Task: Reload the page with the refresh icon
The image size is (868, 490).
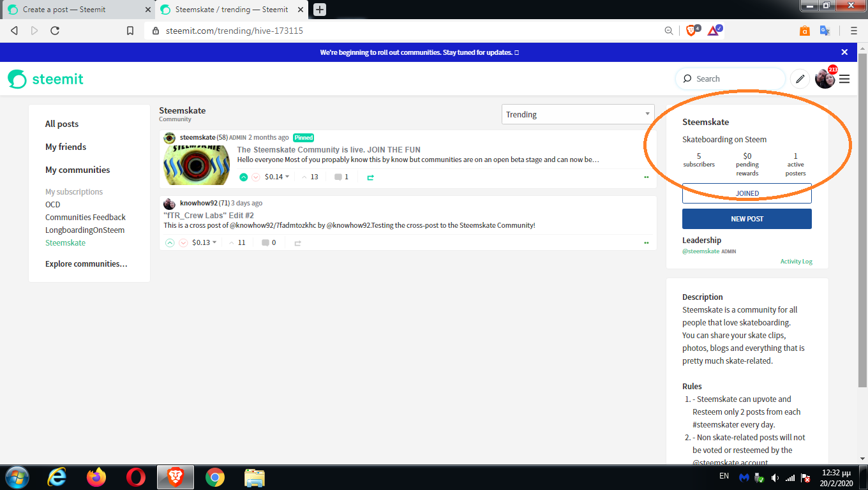Action: (x=55, y=31)
